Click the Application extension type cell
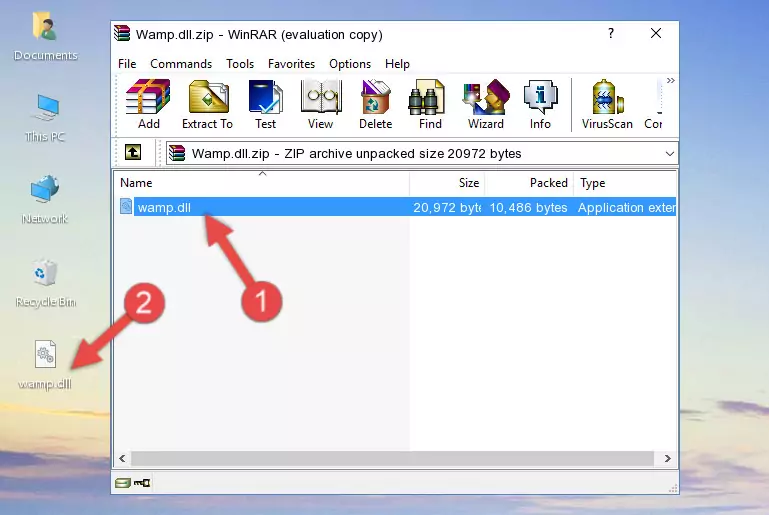 [626, 207]
